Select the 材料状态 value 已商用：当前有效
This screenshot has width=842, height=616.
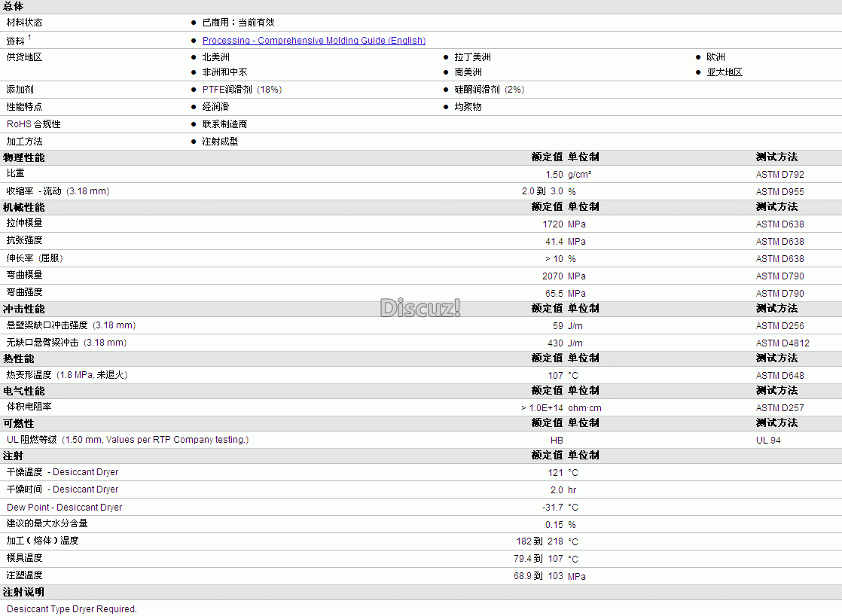[239, 23]
